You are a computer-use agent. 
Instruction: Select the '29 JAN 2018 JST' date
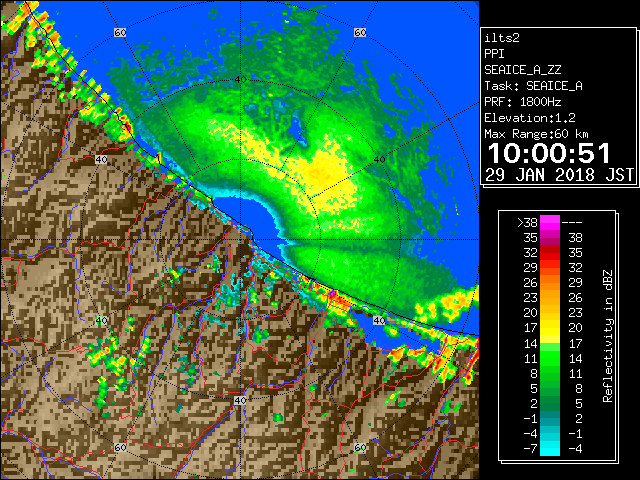coord(559,175)
